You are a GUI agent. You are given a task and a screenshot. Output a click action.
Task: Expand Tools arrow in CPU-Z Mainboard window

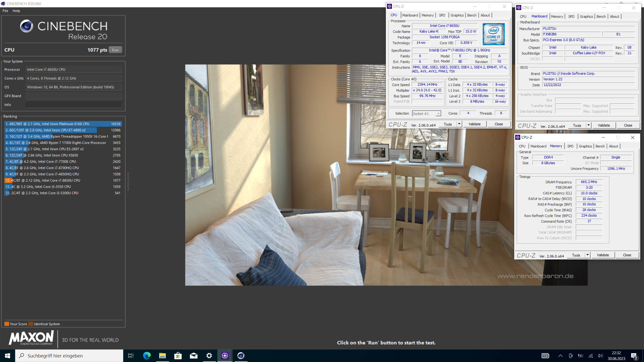click(588, 125)
